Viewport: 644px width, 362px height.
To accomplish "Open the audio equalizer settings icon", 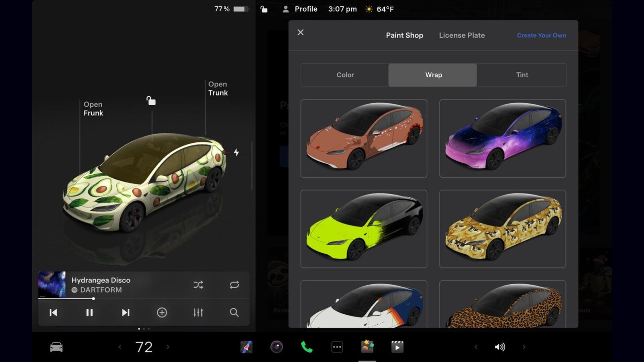I will pyautogui.click(x=198, y=312).
